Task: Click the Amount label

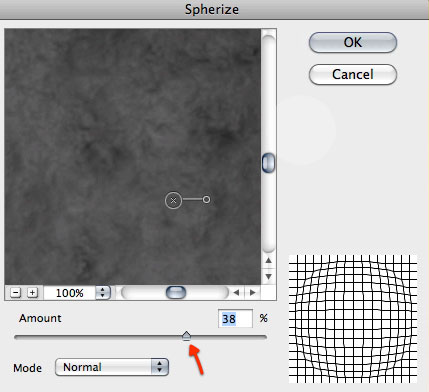Action: point(40,318)
